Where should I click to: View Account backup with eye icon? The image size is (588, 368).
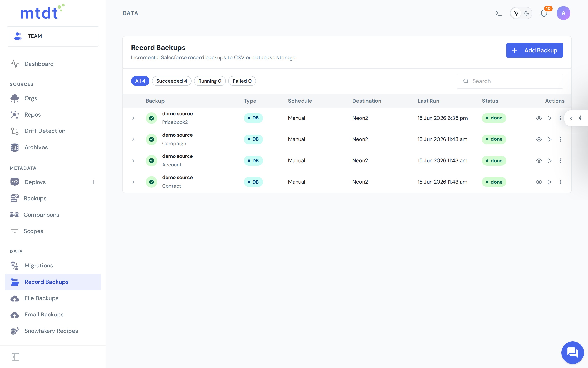tap(539, 161)
